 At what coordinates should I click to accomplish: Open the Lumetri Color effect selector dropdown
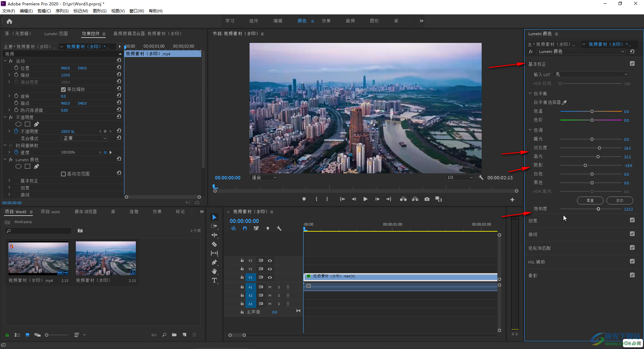581,52
